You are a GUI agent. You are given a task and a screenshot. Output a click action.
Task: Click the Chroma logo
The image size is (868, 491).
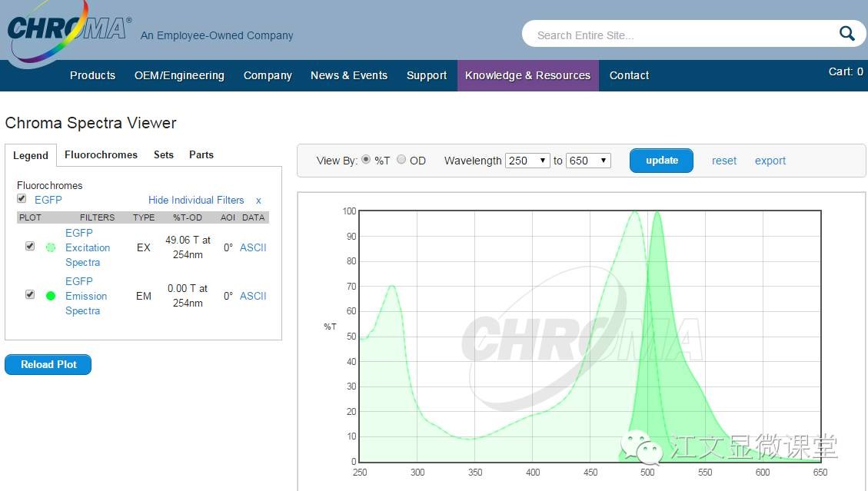[x=68, y=30]
